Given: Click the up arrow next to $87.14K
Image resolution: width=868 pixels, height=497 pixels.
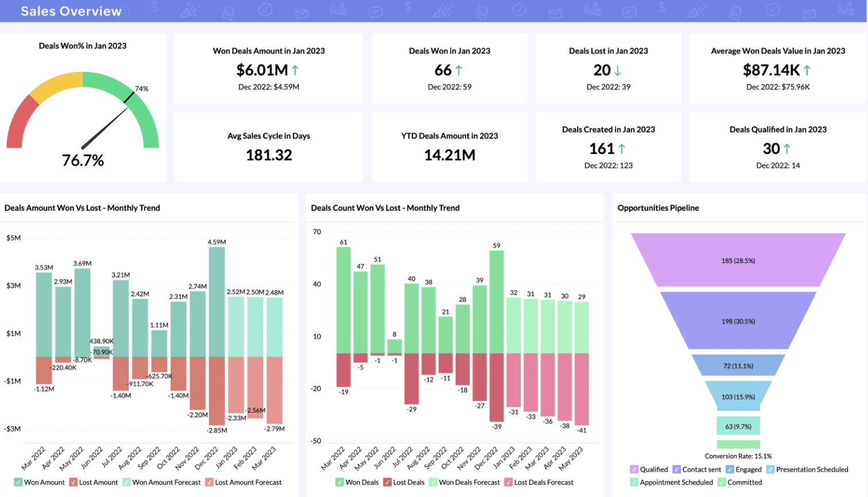Looking at the screenshot, I should [807, 70].
